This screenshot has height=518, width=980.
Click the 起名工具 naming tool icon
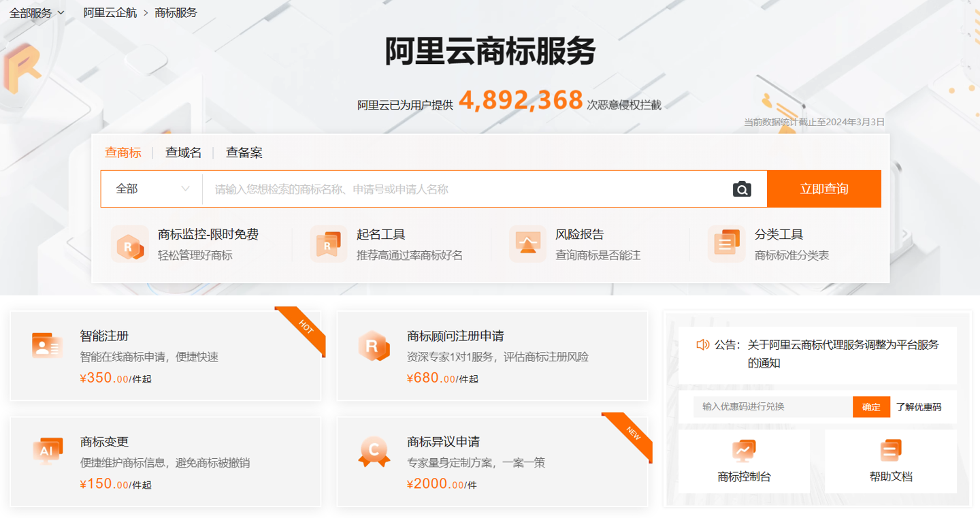coord(328,244)
